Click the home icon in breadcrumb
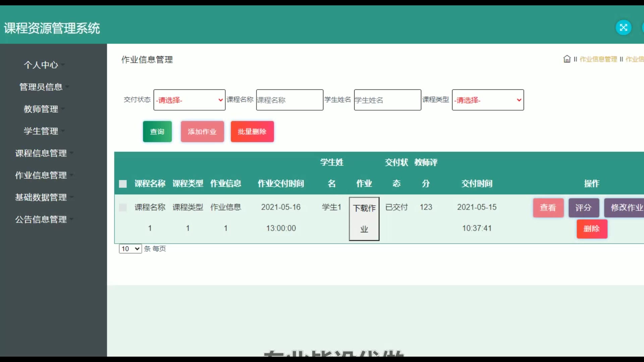This screenshot has height=362, width=644. [x=567, y=59]
